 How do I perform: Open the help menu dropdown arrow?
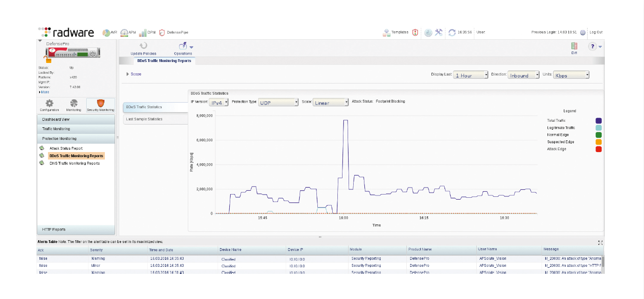[x=600, y=47]
